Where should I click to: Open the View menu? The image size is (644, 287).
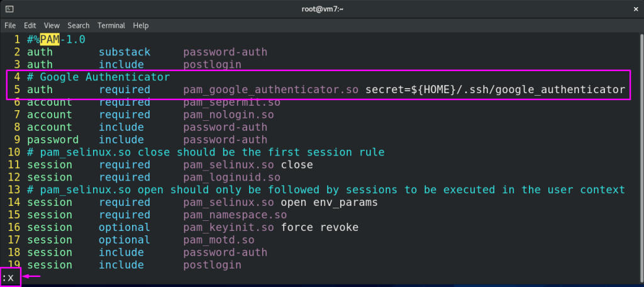[52, 25]
